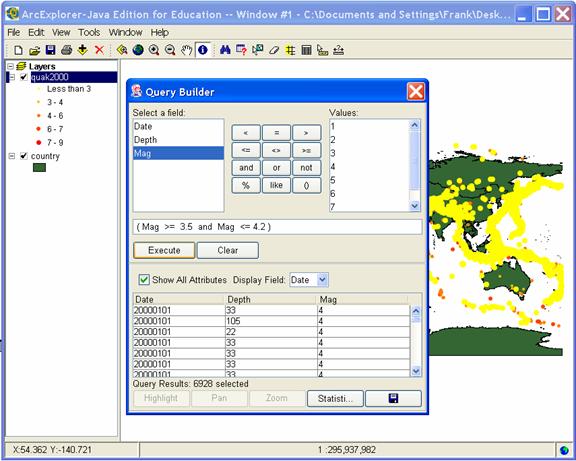This screenshot has height=461, width=576.
Task: Open the File menu
Action: [x=14, y=32]
